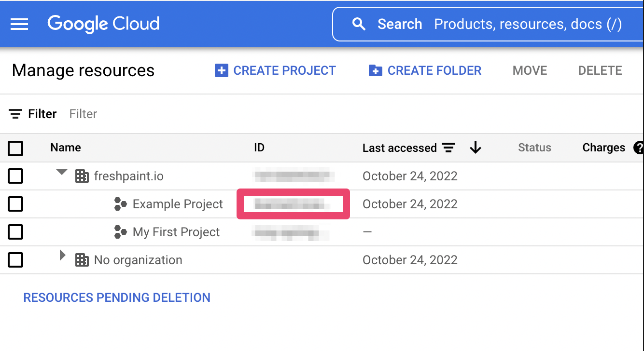Check the Example Project row checkbox
This screenshot has width=644, height=351.
coord(15,204)
